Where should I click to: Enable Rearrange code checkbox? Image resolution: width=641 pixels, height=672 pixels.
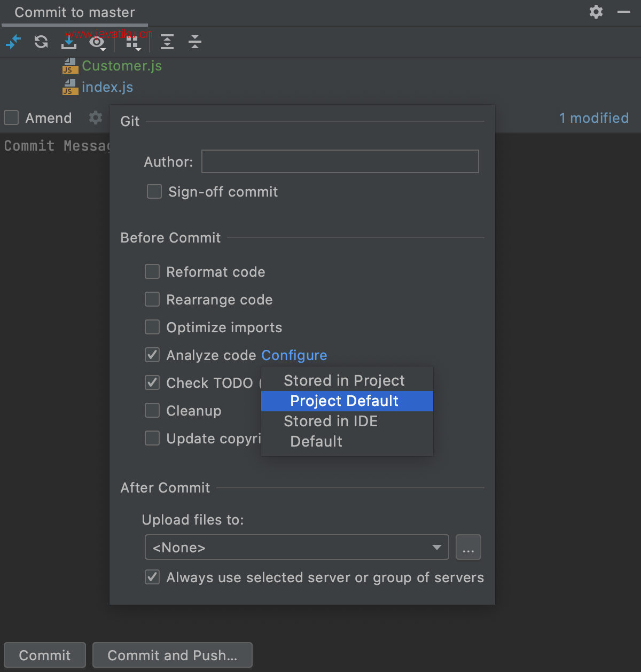tap(152, 299)
